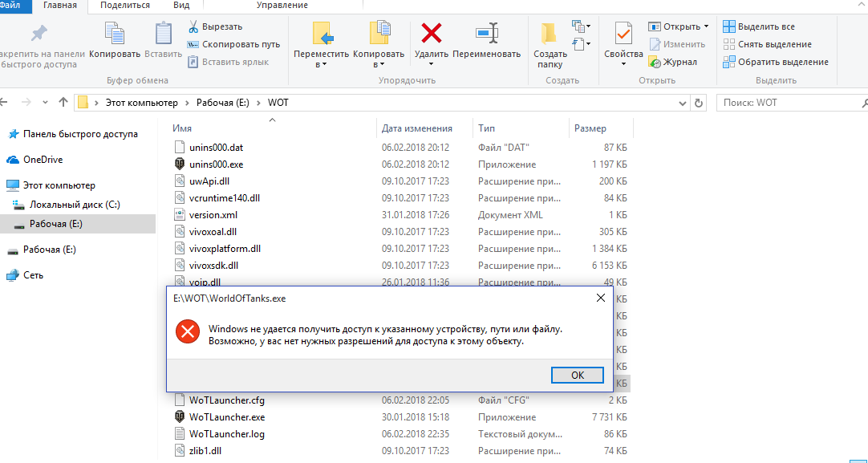Click the Rename (Переименовать) icon

(487, 33)
